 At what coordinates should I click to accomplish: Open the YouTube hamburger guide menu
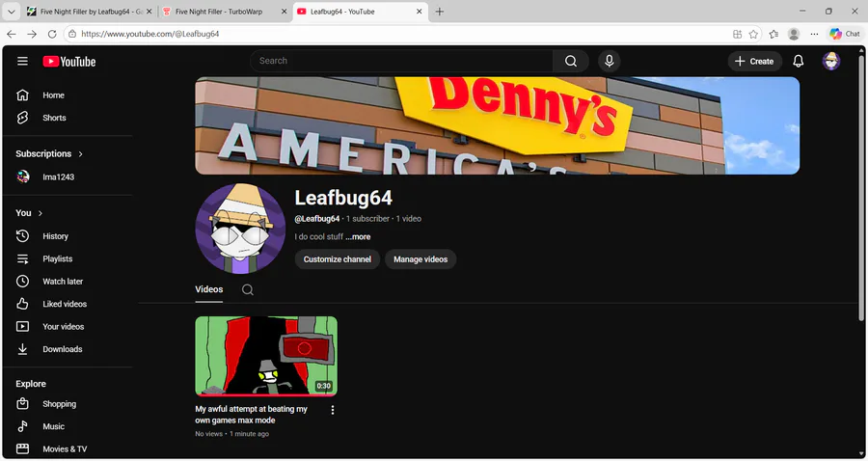tap(22, 61)
